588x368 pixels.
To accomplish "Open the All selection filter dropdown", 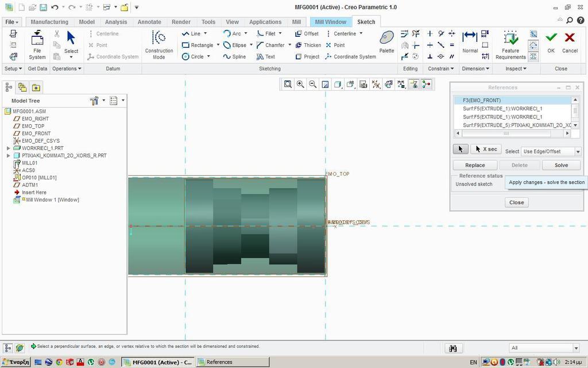I will tap(544, 348).
